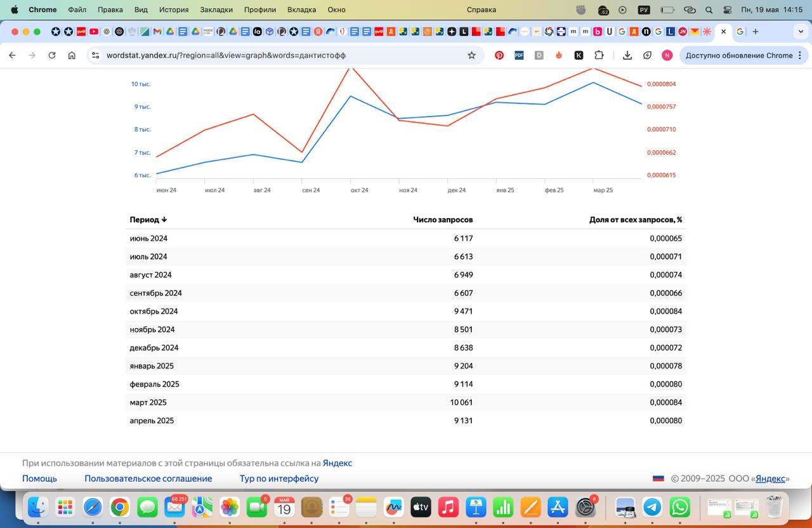Open the Pinterest extension

(x=499, y=55)
